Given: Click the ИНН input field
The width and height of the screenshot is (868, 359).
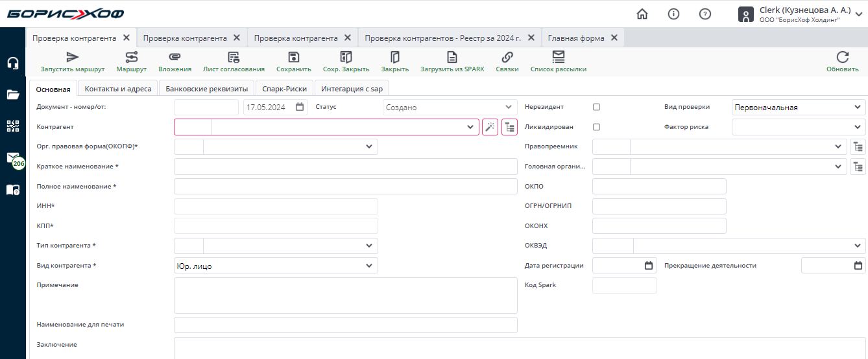Looking at the screenshot, I should [276, 206].
